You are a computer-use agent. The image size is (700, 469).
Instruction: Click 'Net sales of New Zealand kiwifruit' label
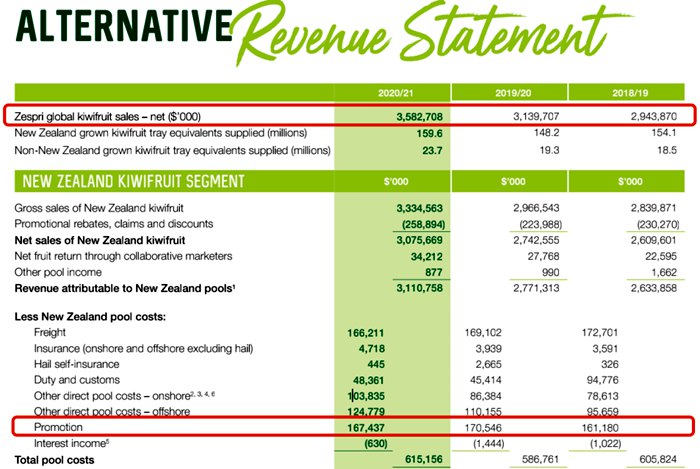[100, 240]
